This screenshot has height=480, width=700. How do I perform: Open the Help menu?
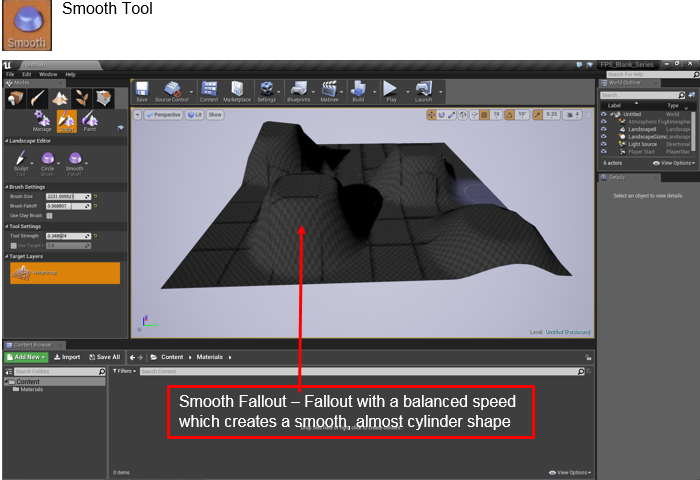(71, 75)
